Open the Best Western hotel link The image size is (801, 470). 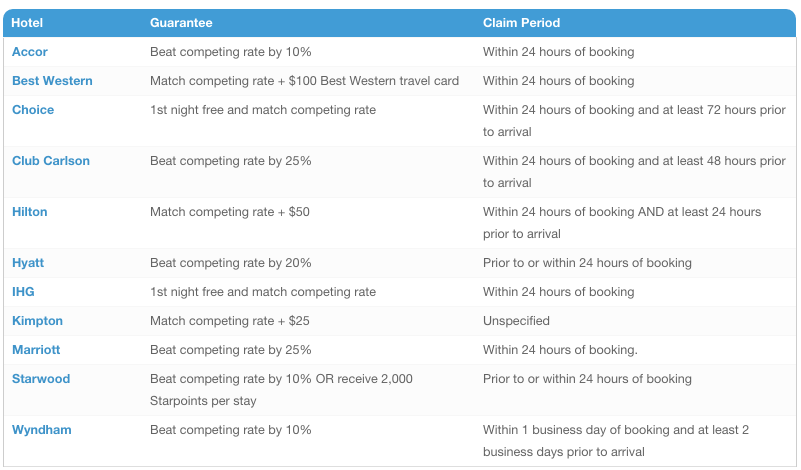[52, 81]
